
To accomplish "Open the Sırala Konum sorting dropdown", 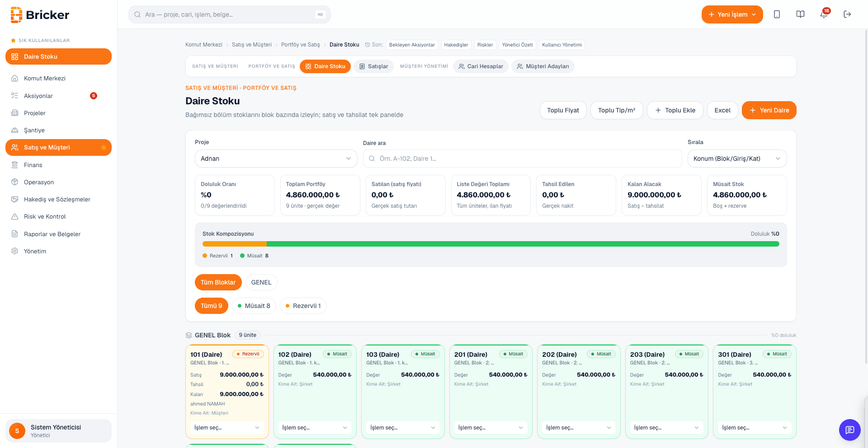I will 737,159.
